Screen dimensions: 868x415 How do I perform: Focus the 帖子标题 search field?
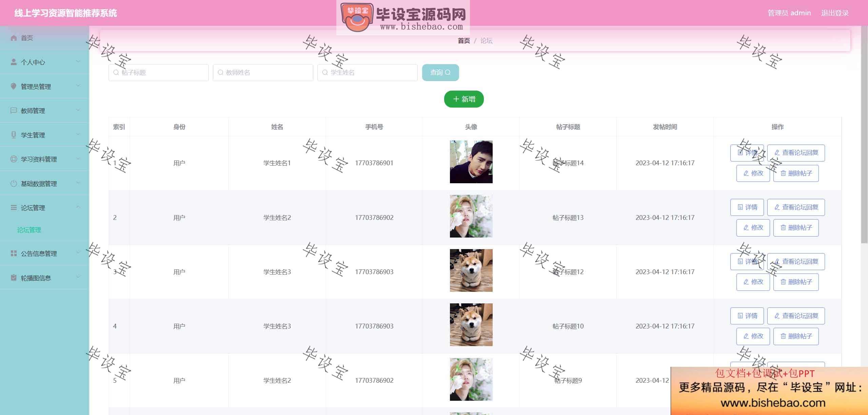click(159, 73)
